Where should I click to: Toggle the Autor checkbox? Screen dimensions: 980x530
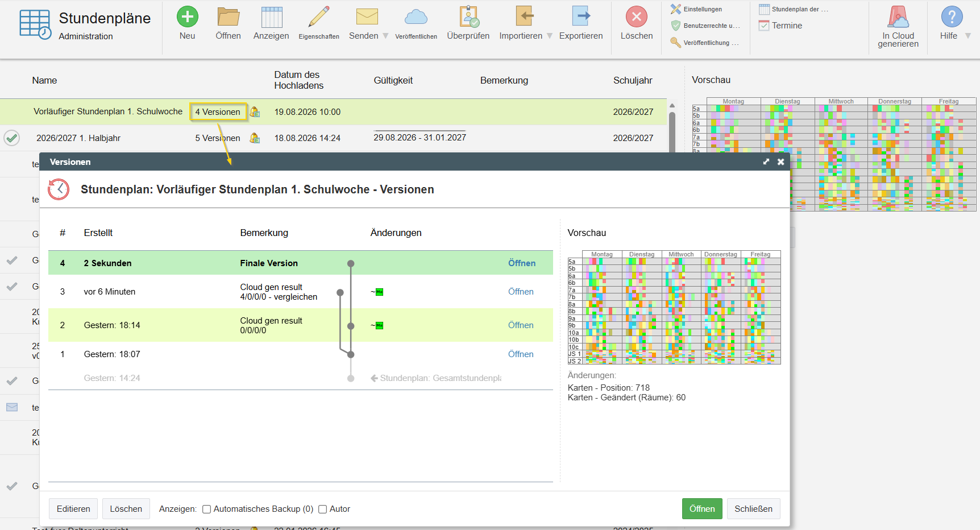(322, 510)
